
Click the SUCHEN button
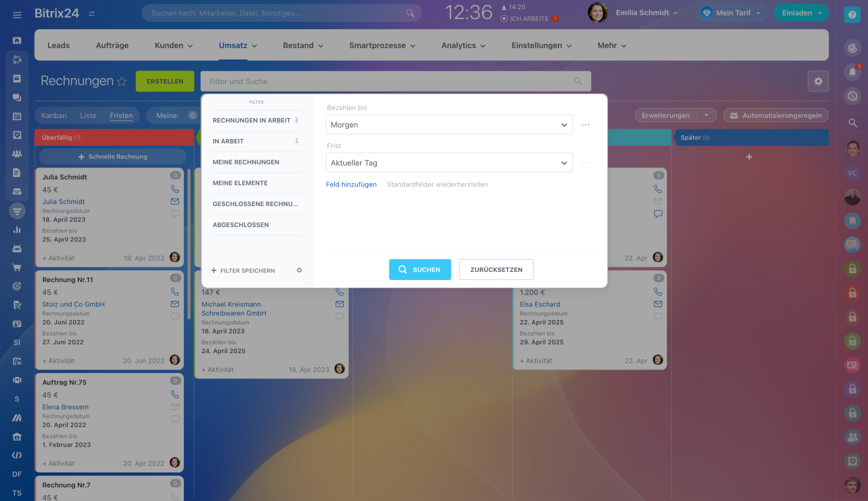pyautogui.click(x=420, y=269)
